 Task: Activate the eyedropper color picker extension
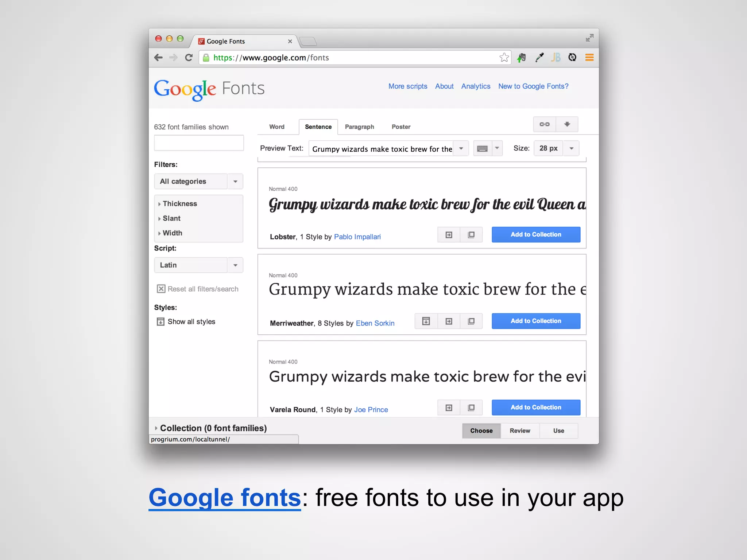(x=539, y=57)
